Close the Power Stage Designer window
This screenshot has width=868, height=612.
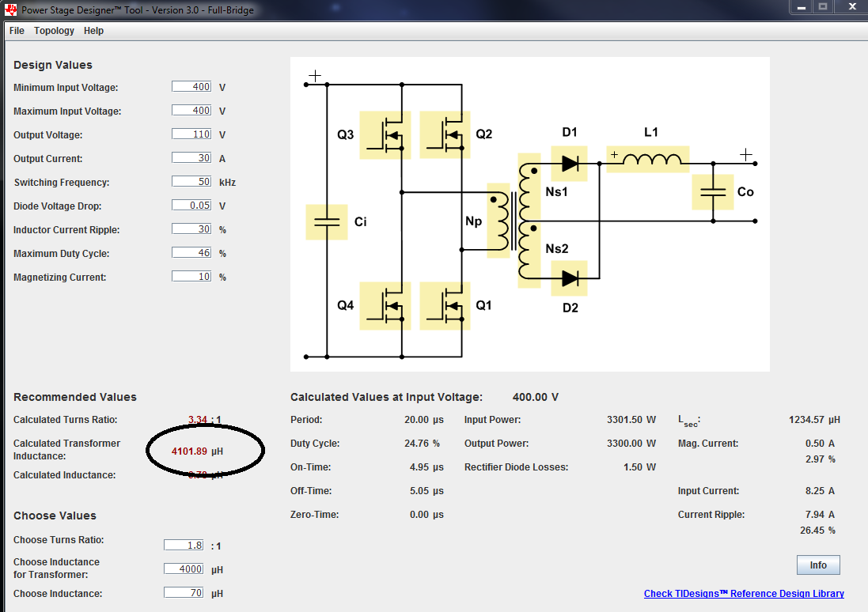tap(852, 7)
